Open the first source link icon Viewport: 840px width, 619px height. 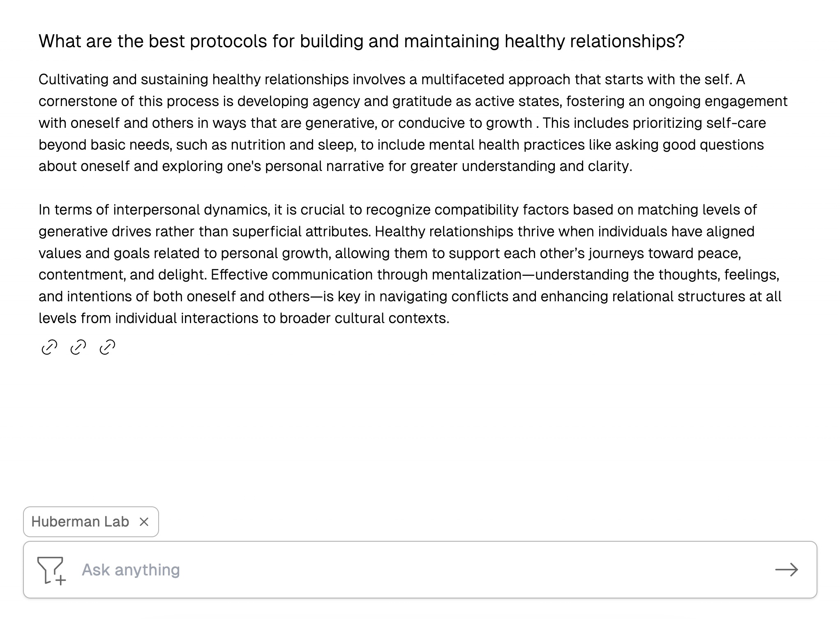click(x=49, y=347)
